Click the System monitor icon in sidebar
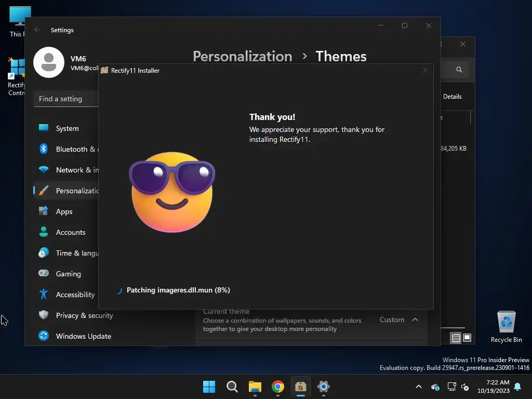This screenshot has width=532, height=399. 44,128
